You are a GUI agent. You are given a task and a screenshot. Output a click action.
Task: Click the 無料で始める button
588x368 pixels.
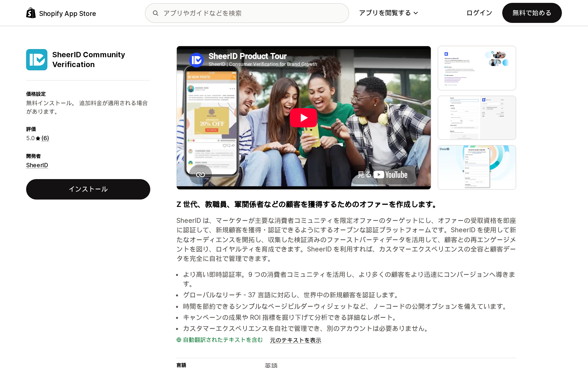(x=532, y=13)
